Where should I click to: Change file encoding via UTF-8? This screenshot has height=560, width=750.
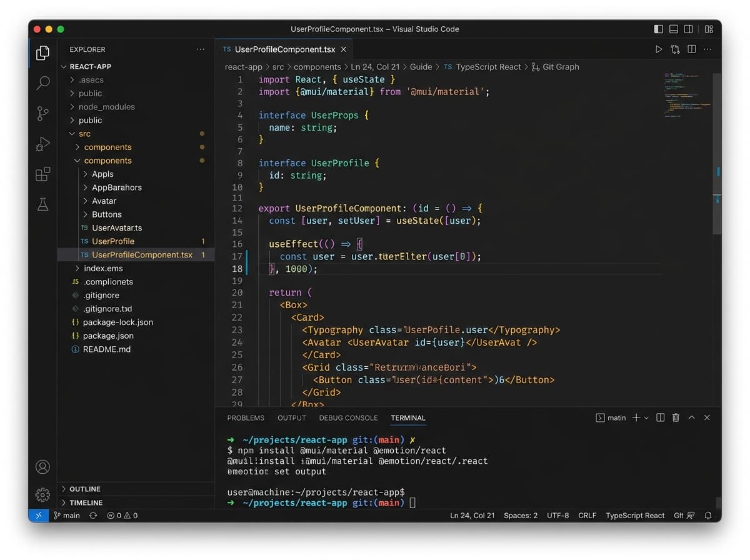point(558,516)
